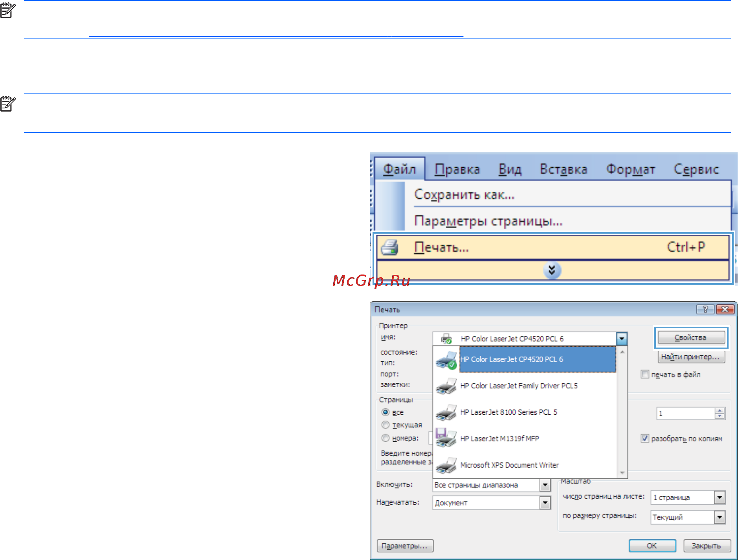Enable the печать в файл checkbox
The width and height of the screenshot is (738, 560).
(645, 374)
